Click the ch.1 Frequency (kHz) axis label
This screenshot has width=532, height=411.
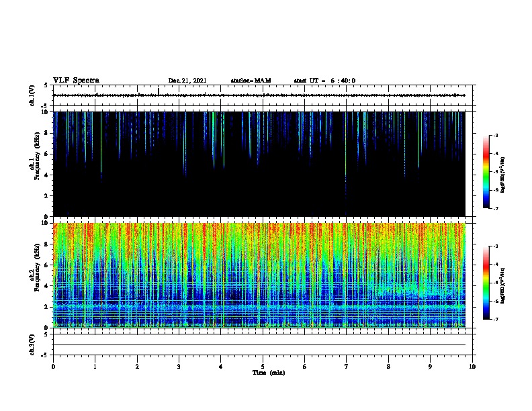pos(35,156)
